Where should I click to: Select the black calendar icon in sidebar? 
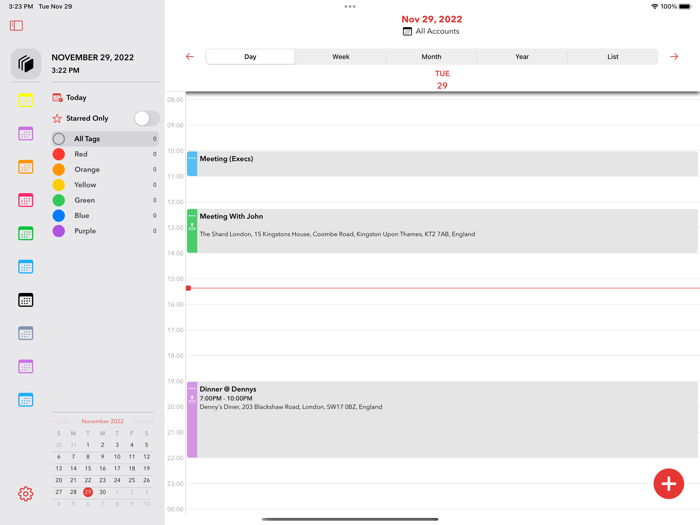tap(25, 300)
